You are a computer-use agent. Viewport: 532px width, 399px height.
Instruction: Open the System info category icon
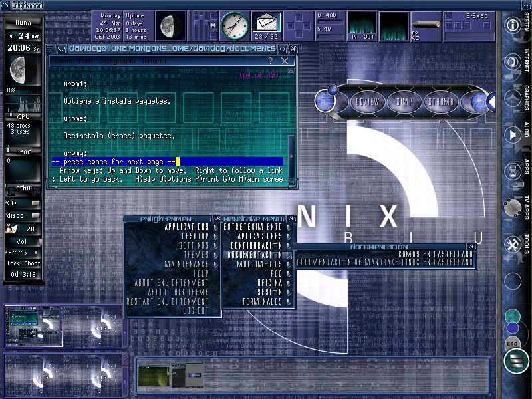513,25
